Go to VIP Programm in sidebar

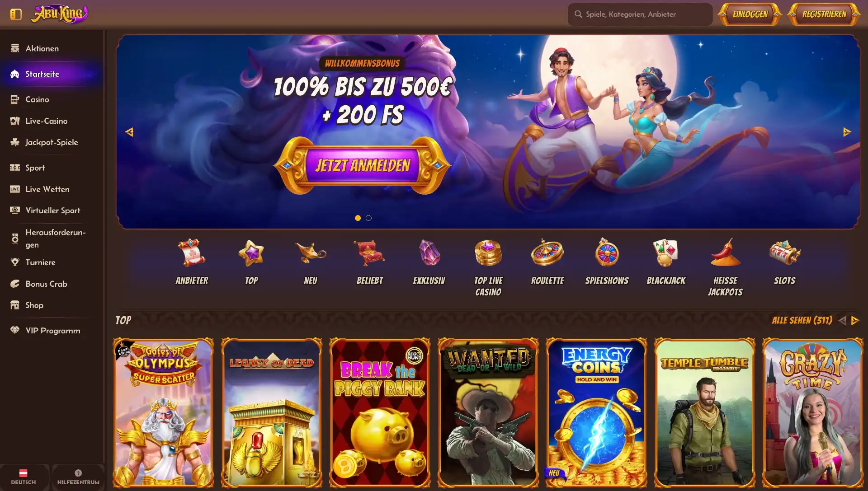(52, 331)
